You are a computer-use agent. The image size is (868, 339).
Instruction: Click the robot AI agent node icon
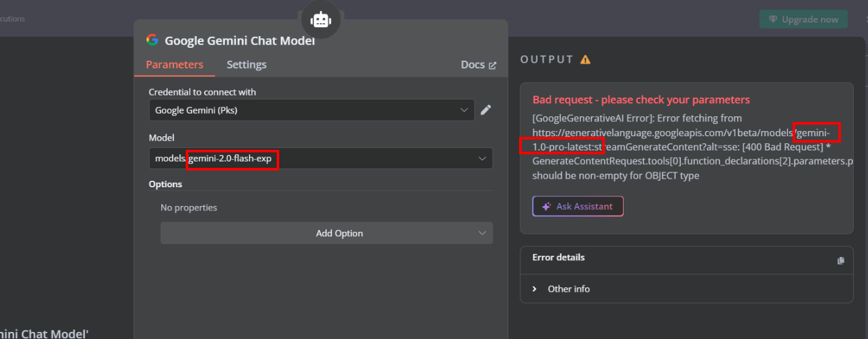[x=321, y=19]
